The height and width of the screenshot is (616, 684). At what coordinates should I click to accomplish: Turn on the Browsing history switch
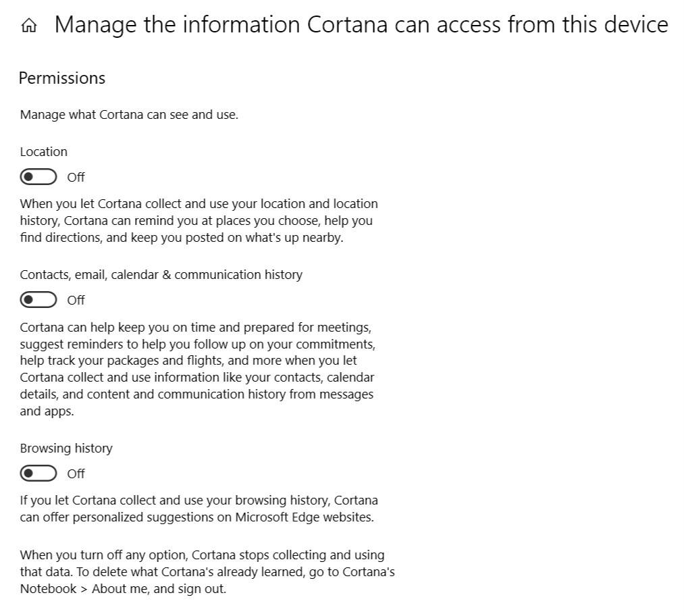tap(38, 473)
